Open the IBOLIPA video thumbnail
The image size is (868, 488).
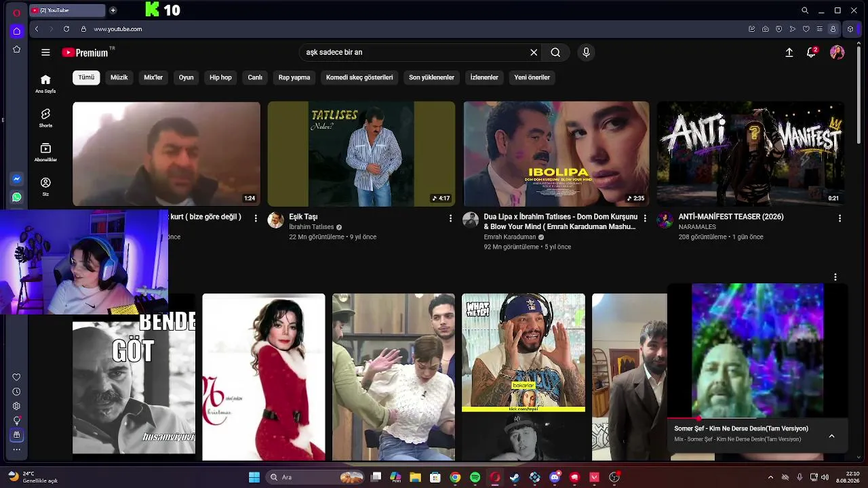point(556,154)
